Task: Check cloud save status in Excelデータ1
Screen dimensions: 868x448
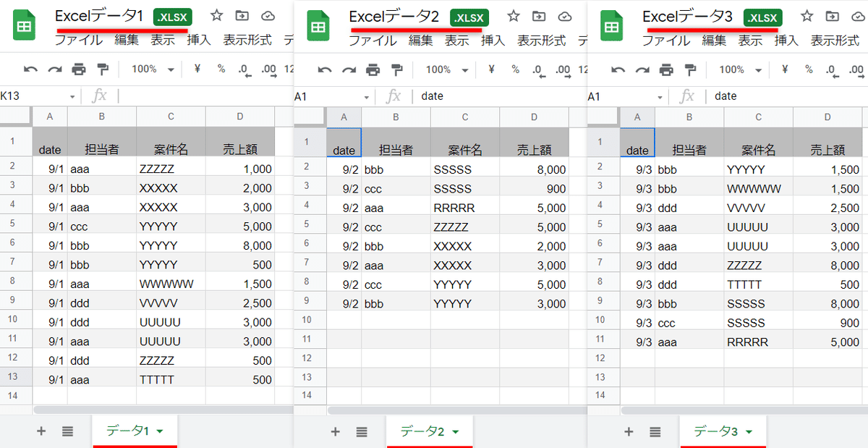Action: [x=268, y=16]
